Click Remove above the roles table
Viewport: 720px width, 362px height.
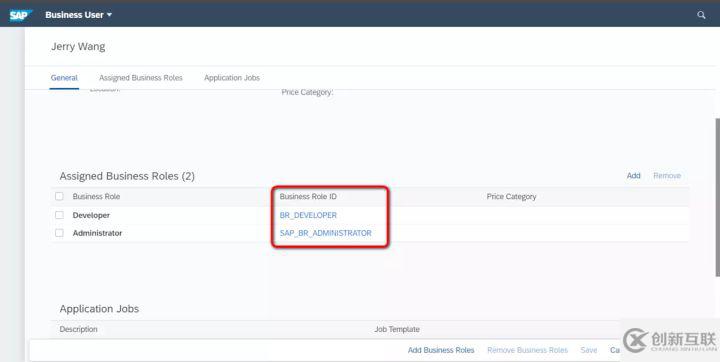point(667,175)
